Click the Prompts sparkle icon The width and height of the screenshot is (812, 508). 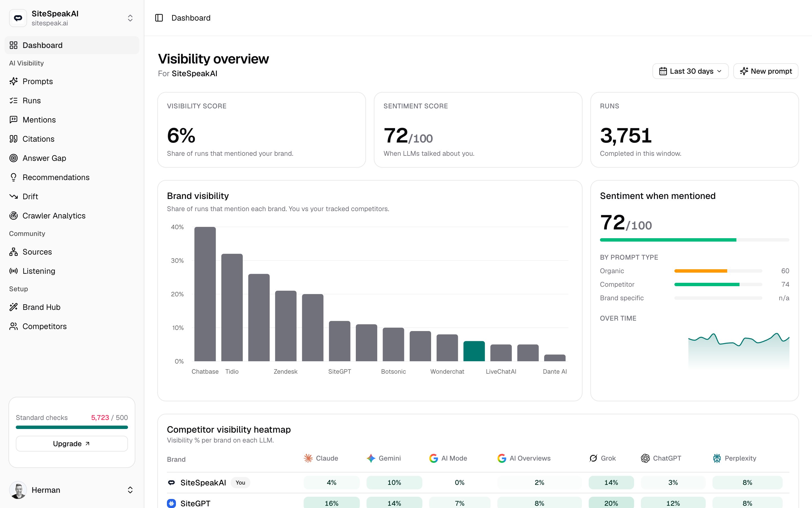click(14, 81)
